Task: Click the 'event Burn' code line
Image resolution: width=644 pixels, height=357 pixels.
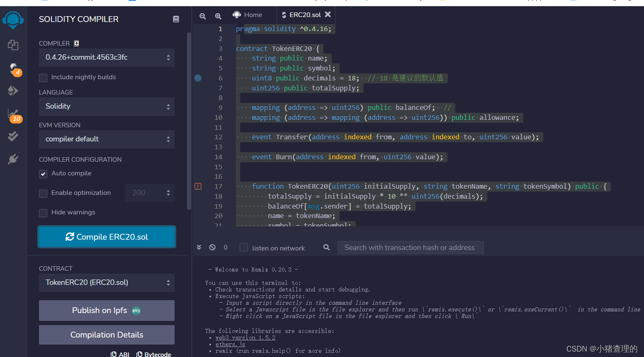Action: pyautogui.click(x=348, y=157)
